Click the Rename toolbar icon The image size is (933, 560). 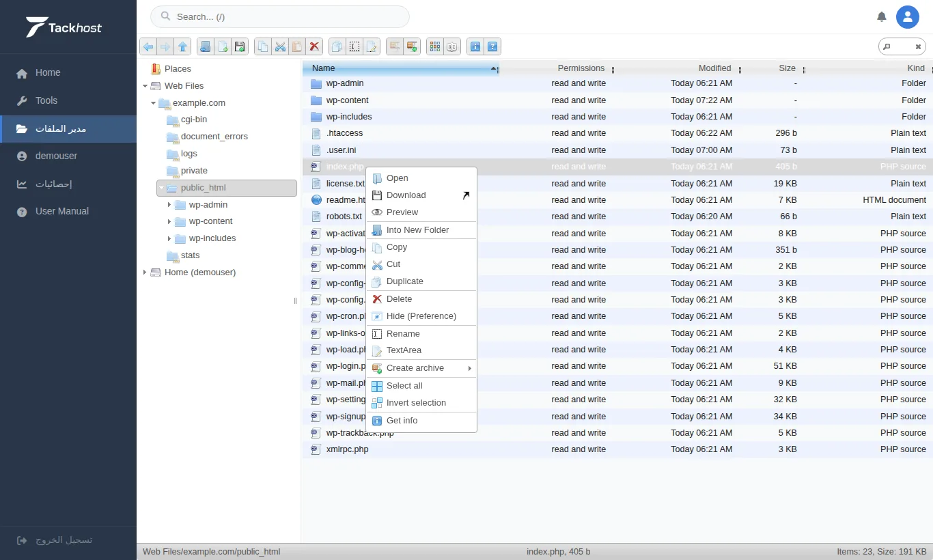tap(354, 46)
